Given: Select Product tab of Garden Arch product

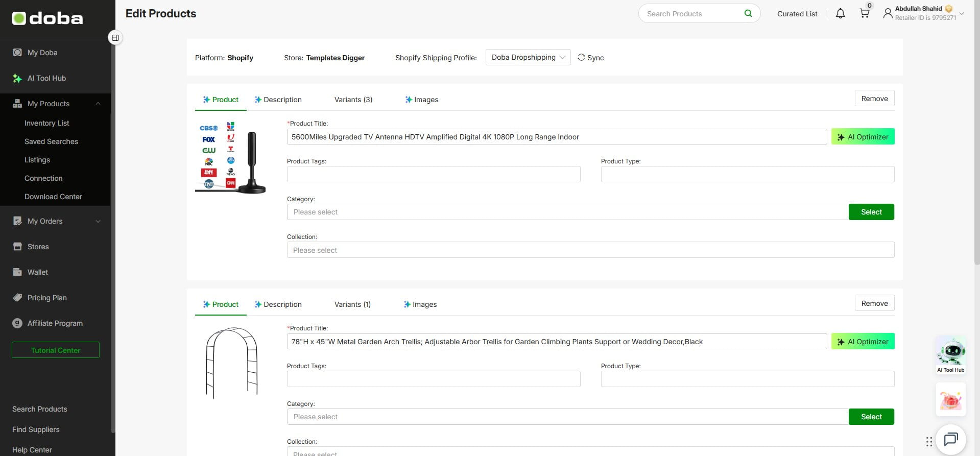Looking at the screenshot, I should [x=221, y=304].
